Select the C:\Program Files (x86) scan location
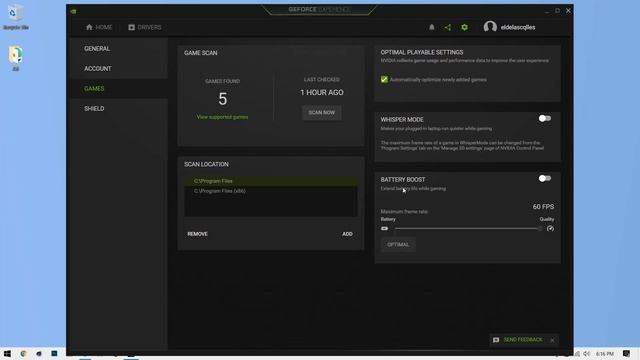 tap(271, 191)
